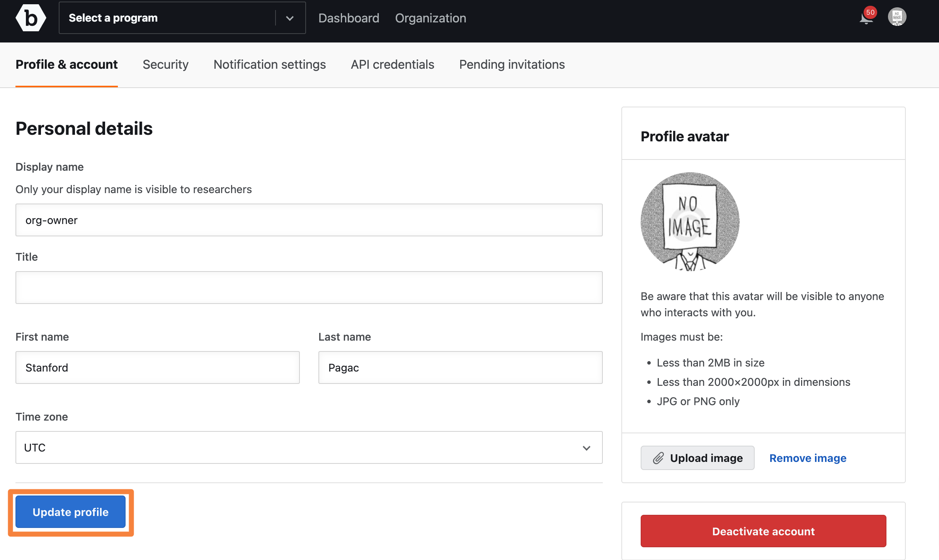Click the Display name input field
This screenshot has width=939, height=560.
(308, 220)
